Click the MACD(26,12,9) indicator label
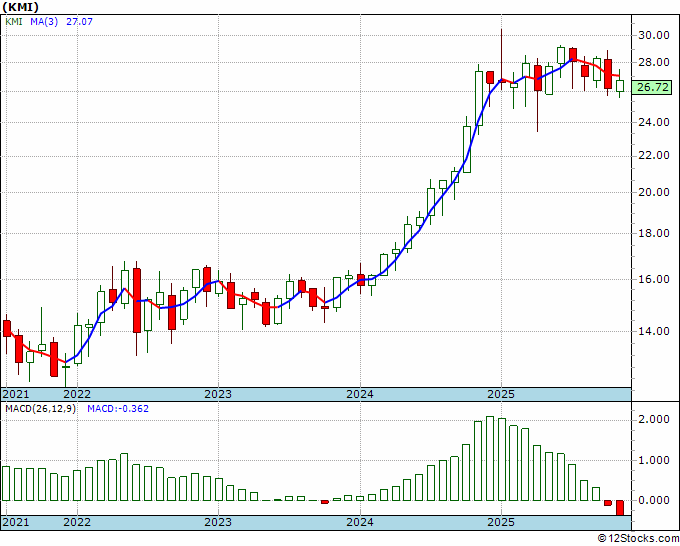The height and width of the screenshot is (546, 680). pyautogui.click(x=40, y=409)
